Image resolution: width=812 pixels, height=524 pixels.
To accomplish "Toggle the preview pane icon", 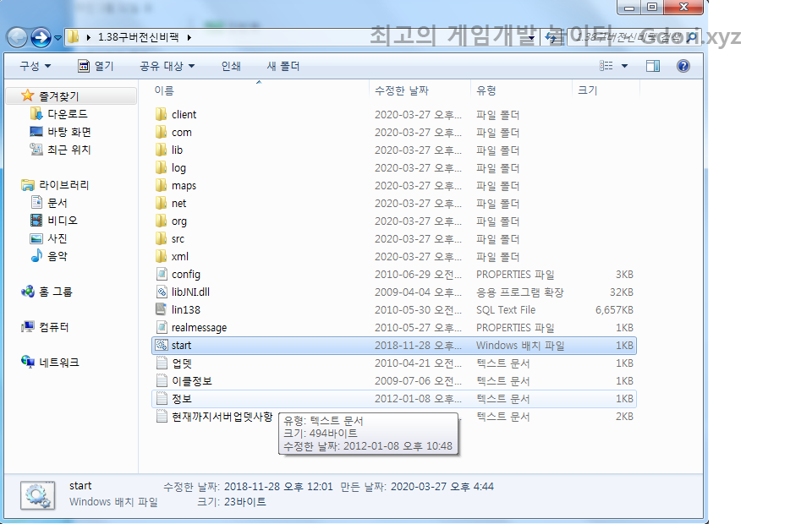I will [x=653, y=66].
